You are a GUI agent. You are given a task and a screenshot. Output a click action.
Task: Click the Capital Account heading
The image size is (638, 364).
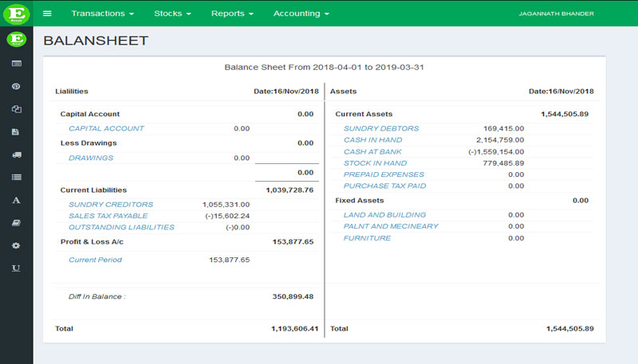pyautogui.click(x=90, y=114)
